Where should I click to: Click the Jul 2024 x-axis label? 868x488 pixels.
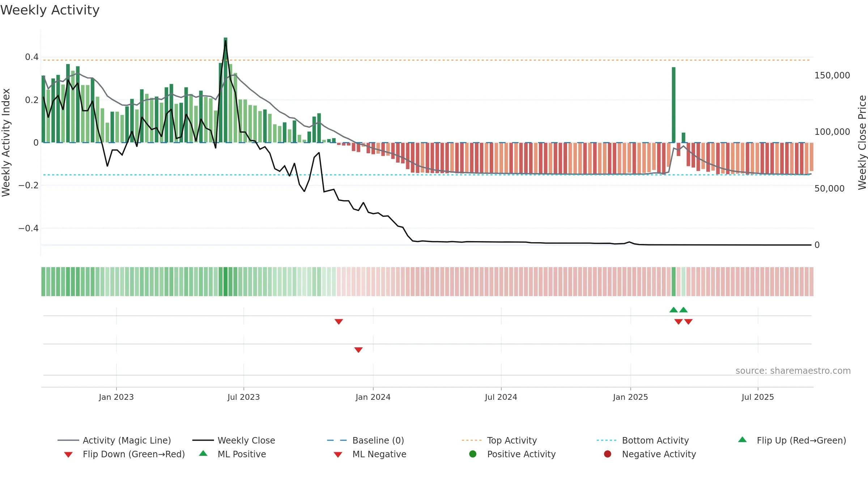501,397
